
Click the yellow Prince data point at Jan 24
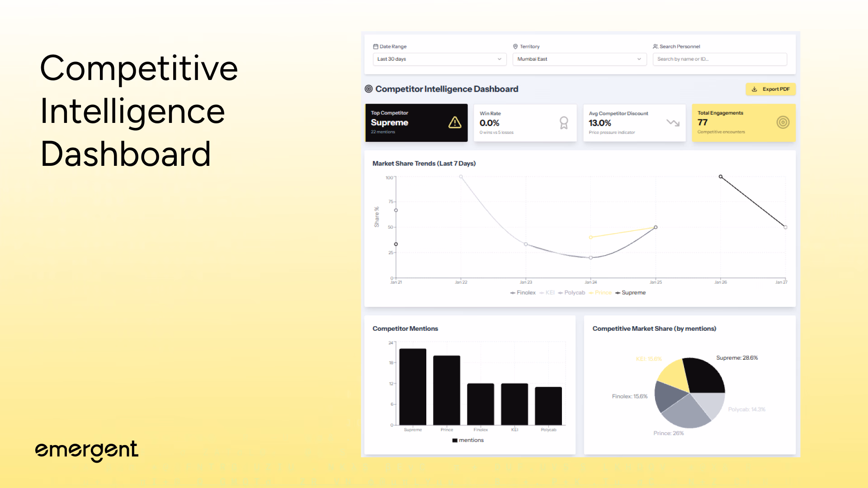pyautogui.click(x=591, y=237)
